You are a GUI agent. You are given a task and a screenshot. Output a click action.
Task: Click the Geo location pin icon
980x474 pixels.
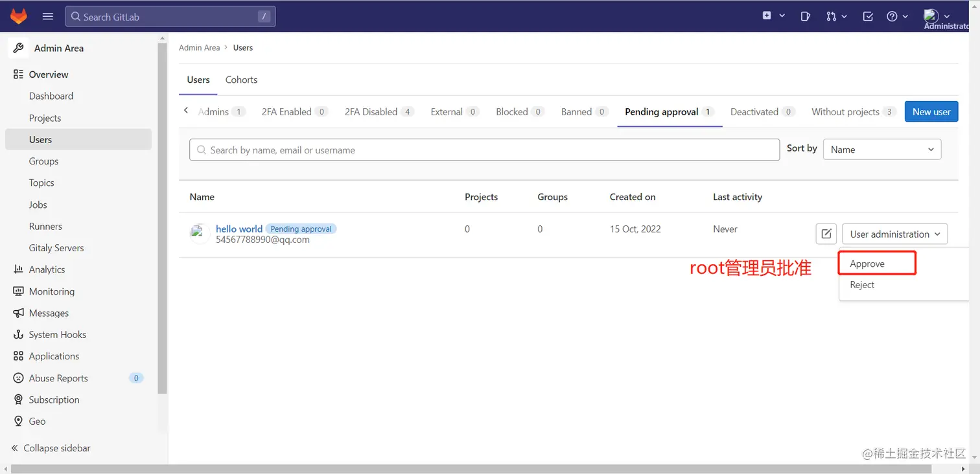point(18,422)
